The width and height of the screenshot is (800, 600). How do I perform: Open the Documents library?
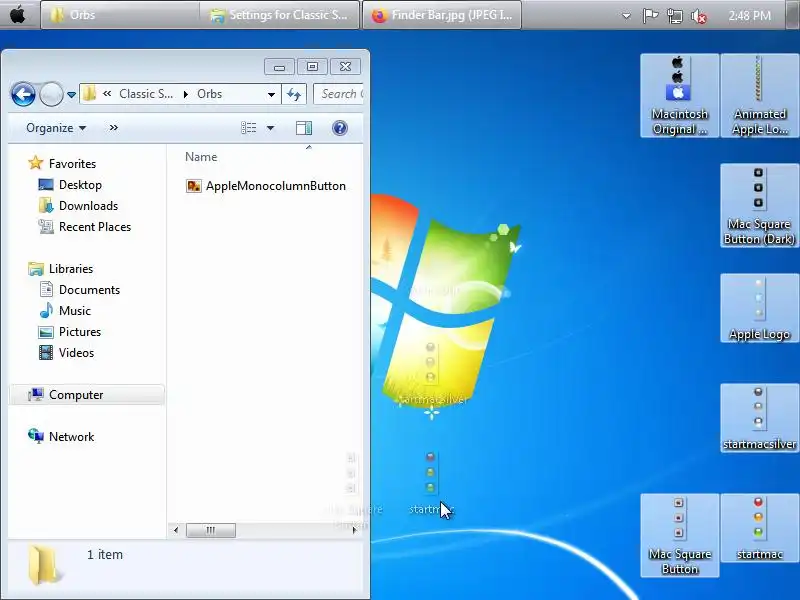click(x=89, y=290)
